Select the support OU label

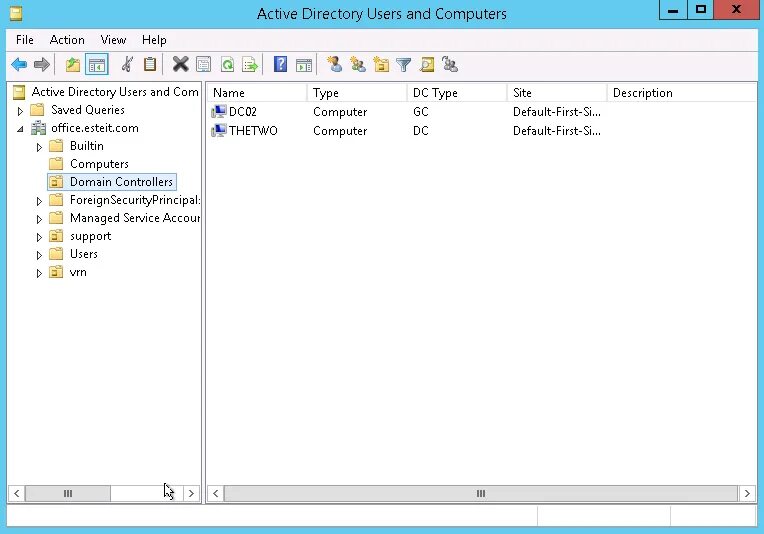(x=91, y=236)
